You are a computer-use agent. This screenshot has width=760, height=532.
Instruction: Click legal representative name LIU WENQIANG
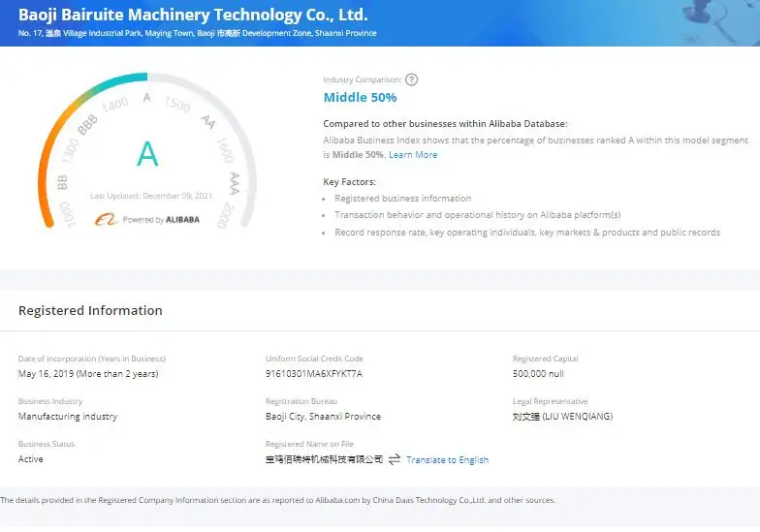pyautogui.click(x=562, y=417)
